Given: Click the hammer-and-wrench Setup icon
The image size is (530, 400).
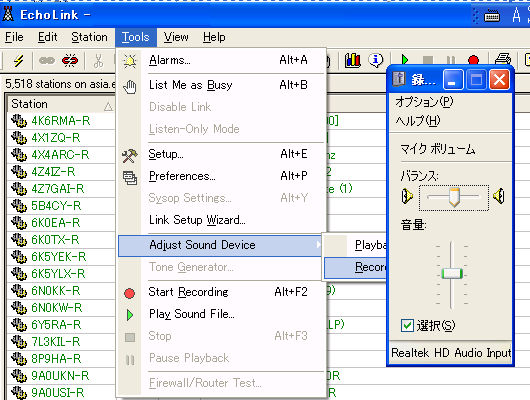Looking at the screenshot, I should click(130, 156).
